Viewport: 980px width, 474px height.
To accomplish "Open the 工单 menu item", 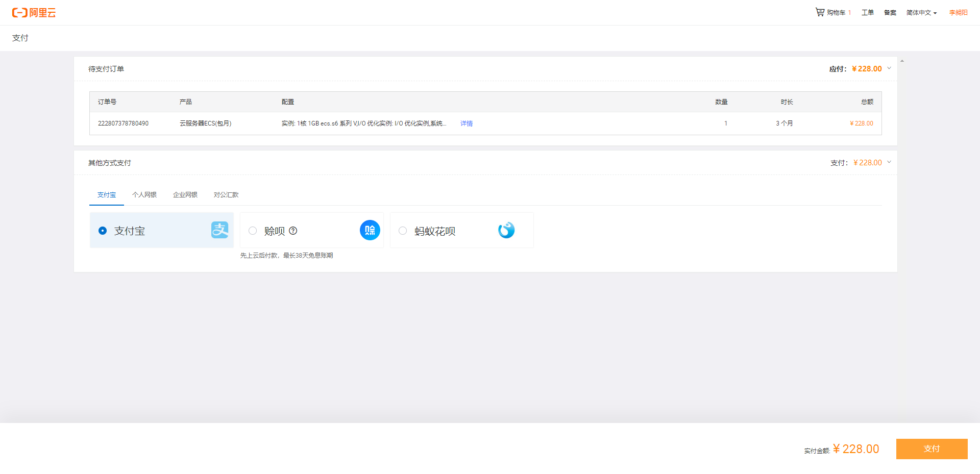I will point(868,13).
